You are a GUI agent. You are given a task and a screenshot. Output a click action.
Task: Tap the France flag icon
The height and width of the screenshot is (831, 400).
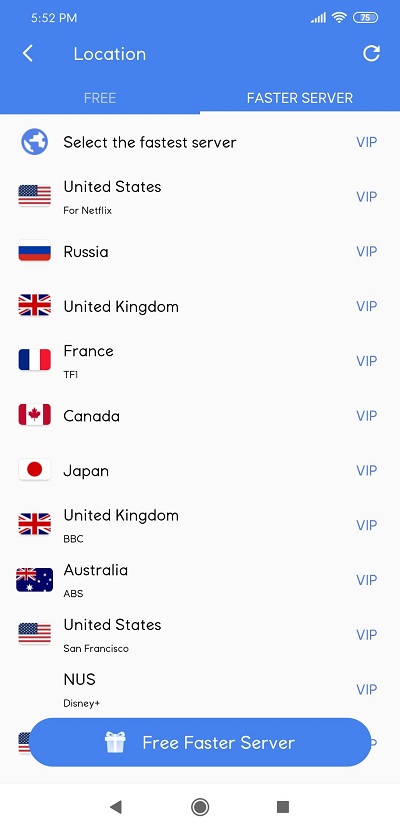tap(34, 360)
